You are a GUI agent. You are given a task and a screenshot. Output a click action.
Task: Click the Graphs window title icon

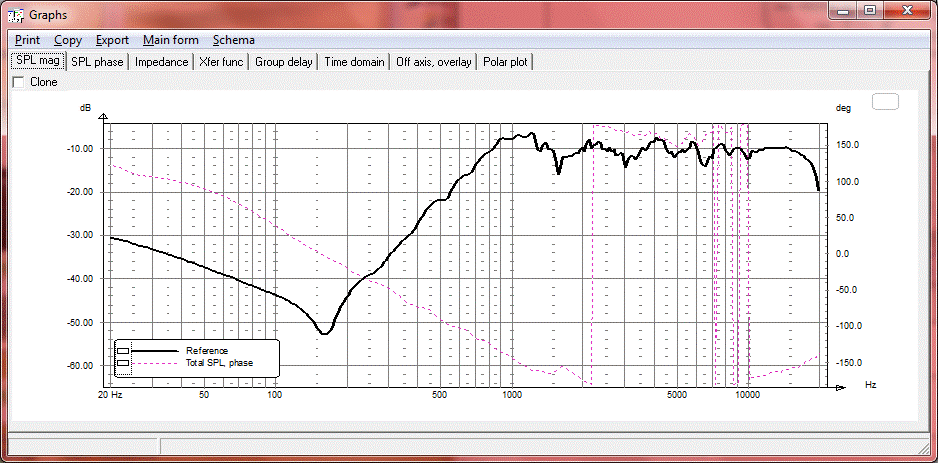(x=15, y=14)
